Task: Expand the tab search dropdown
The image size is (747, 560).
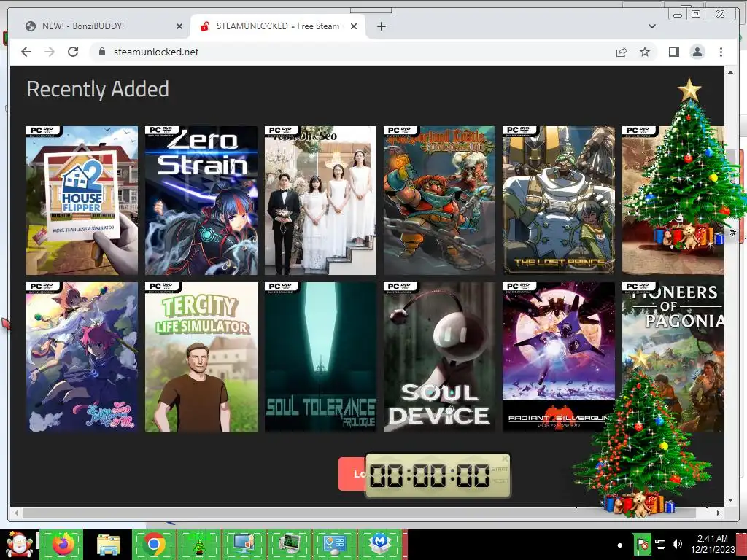Action: [651, 26]
